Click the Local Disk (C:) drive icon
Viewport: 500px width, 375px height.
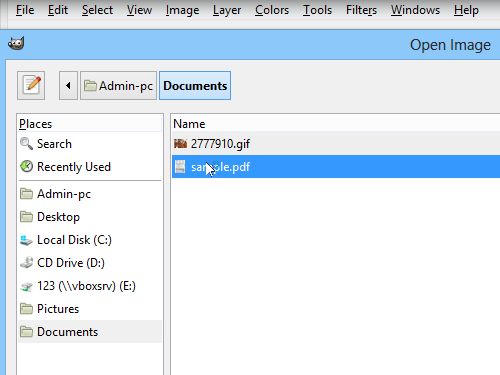(26, 240)
